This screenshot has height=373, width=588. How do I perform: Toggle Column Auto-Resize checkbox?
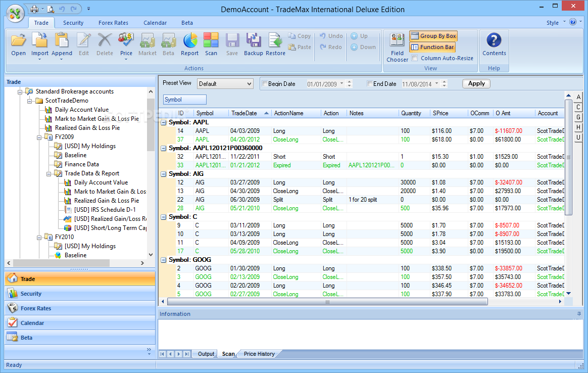[x=415, y=58]
